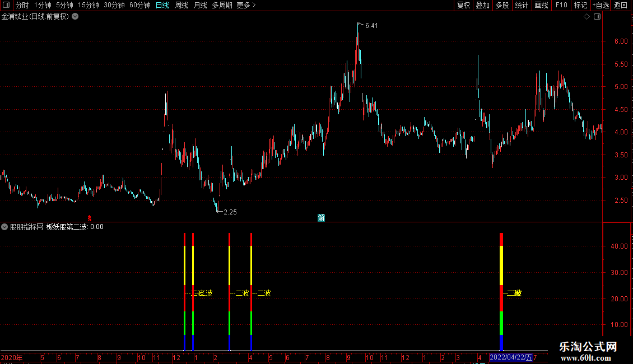Image resolution: width=633 pixels, height=364 pixels.
Task: Toggle the side panel icon at top-right
Action: click(x=597, y=17)
